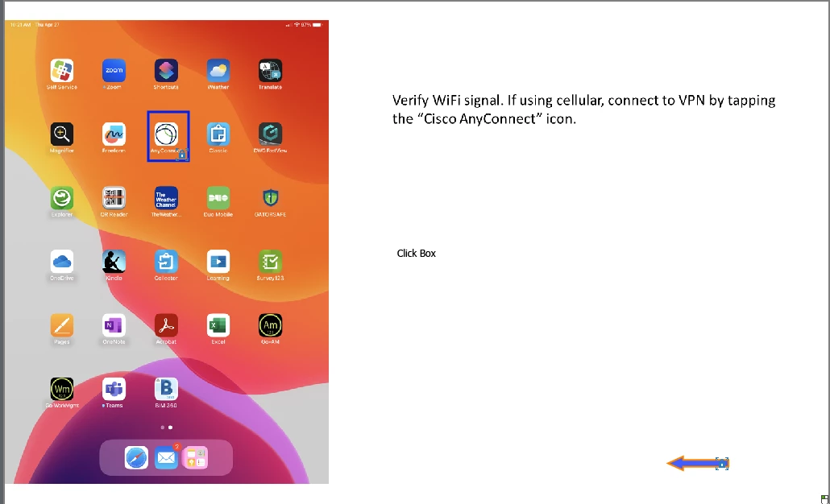Open the Classic clipboard app
This screenshot has width=830, height=504.
tap(218, 134)
